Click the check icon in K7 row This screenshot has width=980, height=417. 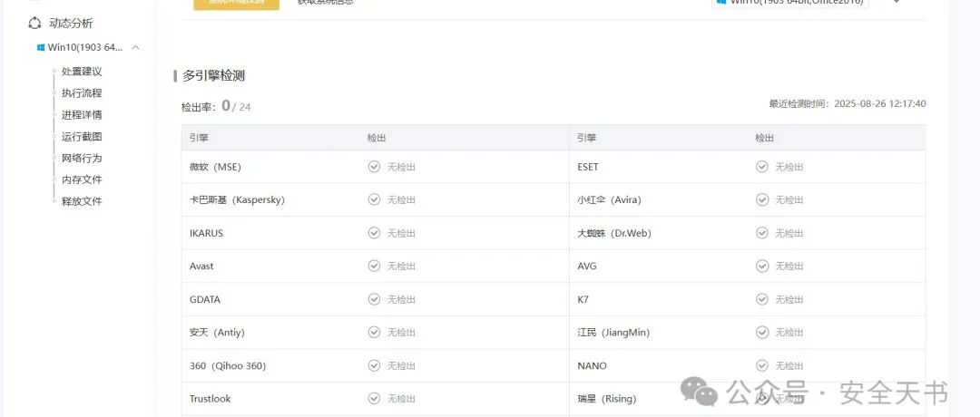[x=762, y=300]
